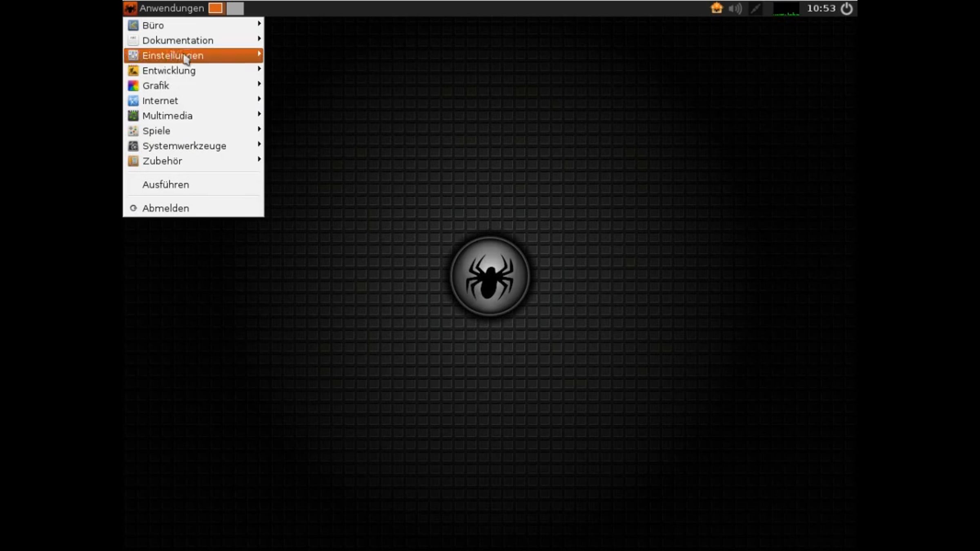Click the 10:53 clock display
The image size is (980, 551).
click(x=821, y=9)
